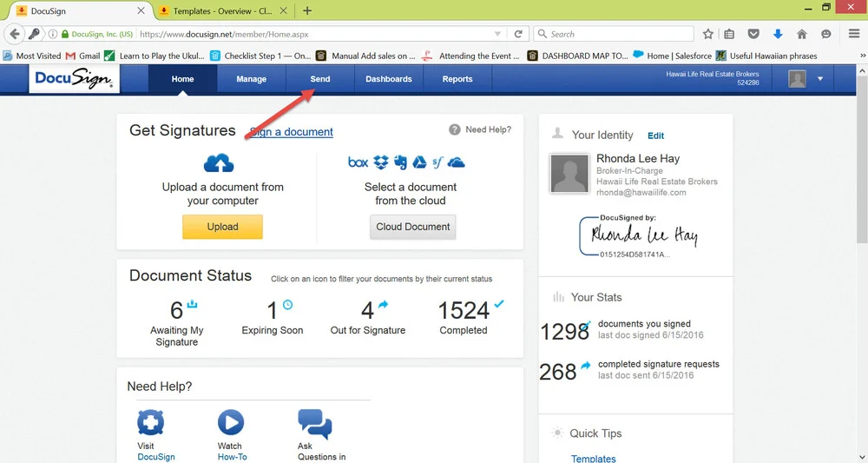Open the Templates quick tip link

coord(594,458)
